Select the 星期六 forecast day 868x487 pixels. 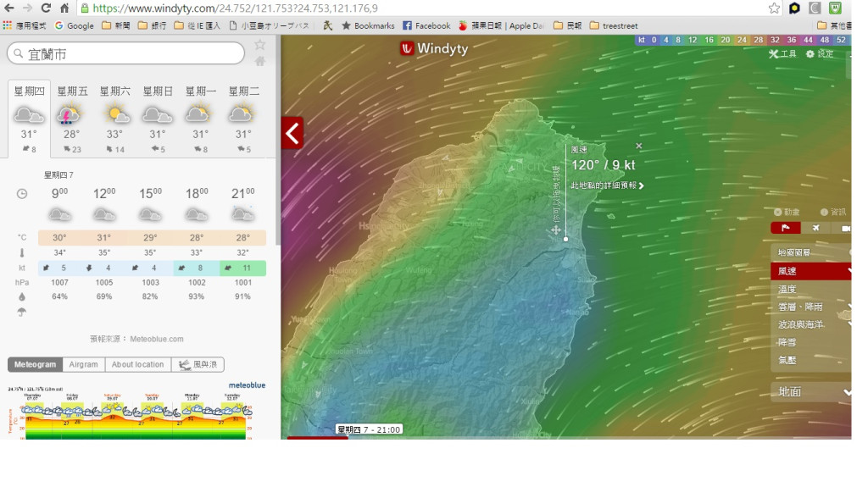coord(114,119)
